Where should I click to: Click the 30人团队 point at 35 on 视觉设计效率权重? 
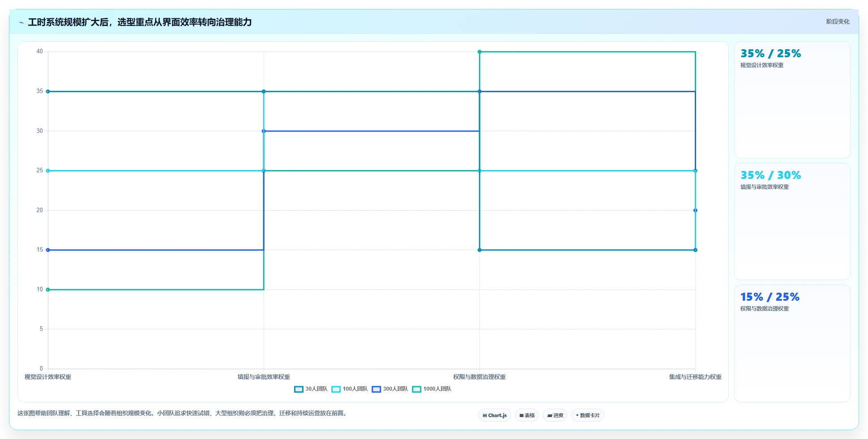[x=48, y=92]
